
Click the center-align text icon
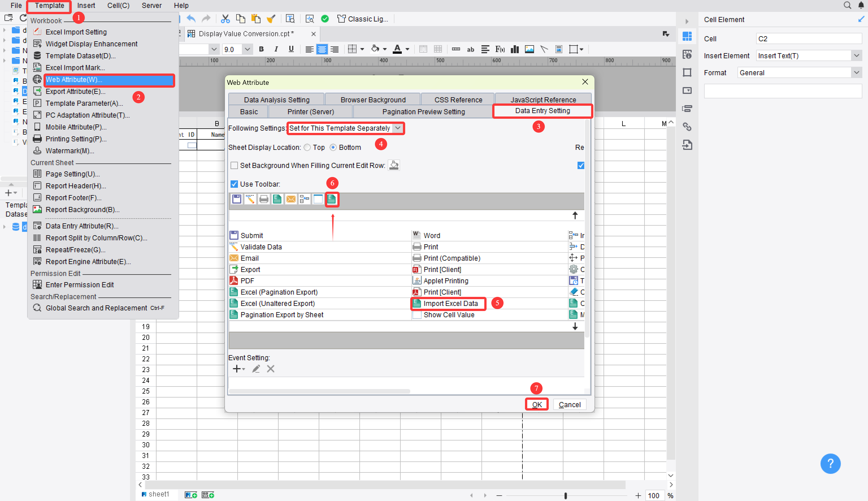[x=322, y=49]
